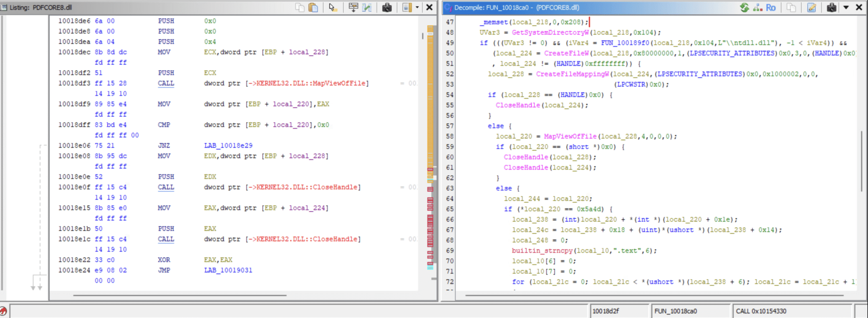Click the Copy icon in Decompile toolbar
Screen dimensions: 868x318
click(x=791, y=8)
